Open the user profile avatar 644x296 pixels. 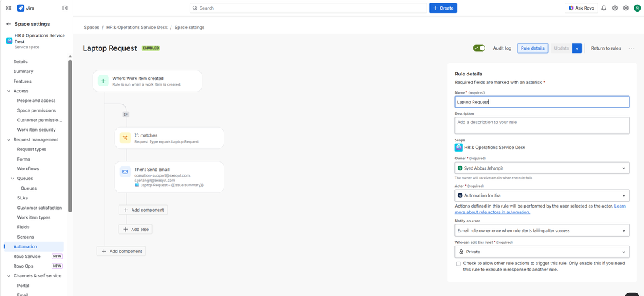[637, 8]
